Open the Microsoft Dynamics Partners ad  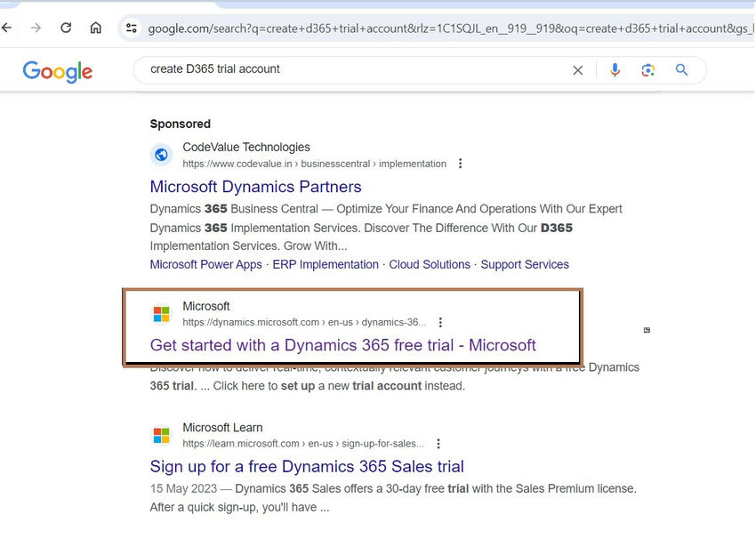[x=255, y=187]
